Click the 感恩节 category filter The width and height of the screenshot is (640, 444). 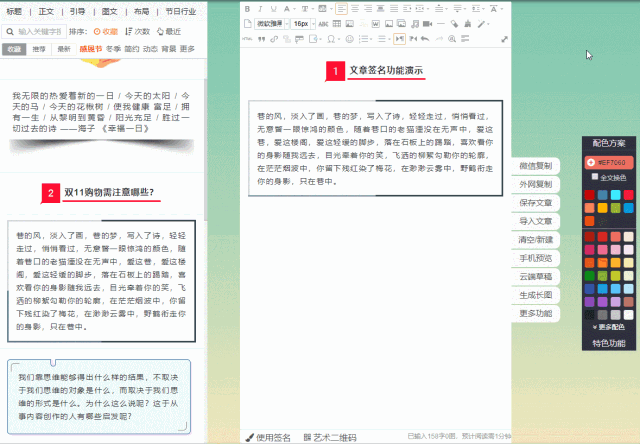coord(91,49)
